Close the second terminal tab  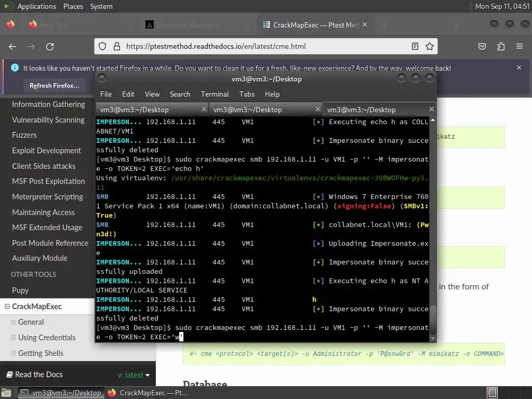[317, 109]
